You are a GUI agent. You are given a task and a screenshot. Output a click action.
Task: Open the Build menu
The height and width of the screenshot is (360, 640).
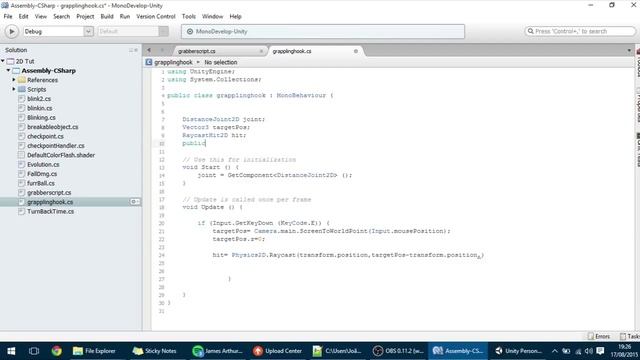(x=107, y=16)
